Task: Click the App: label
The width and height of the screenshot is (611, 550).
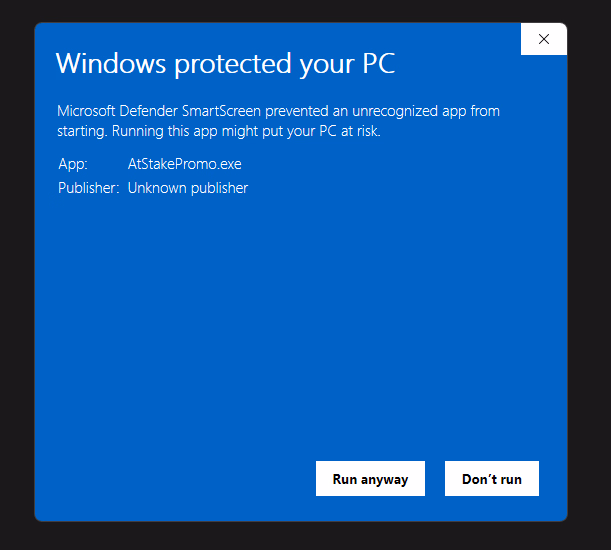Action: pyautogui.click(x=73, y=164)
